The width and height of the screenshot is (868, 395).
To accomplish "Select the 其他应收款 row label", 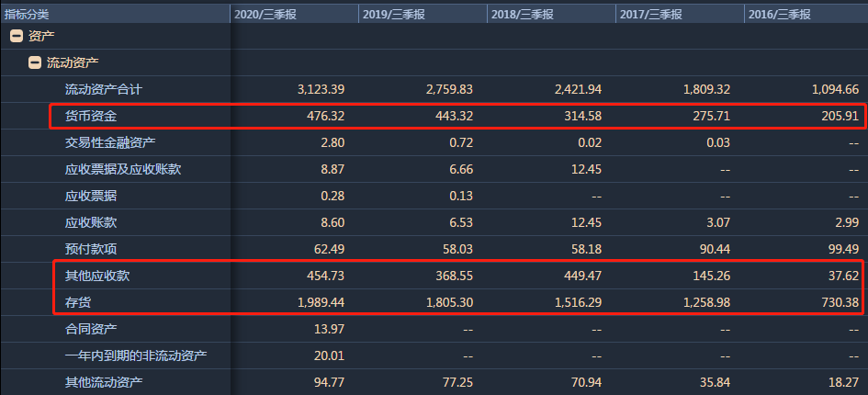I will coord(97,276).
